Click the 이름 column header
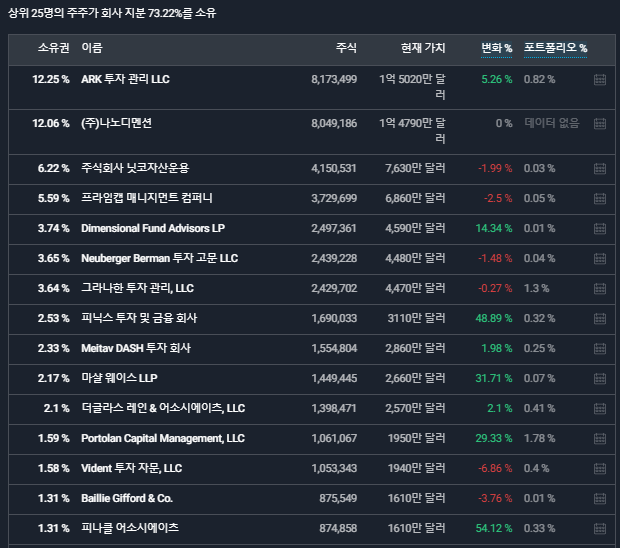This screenshot has width=620, height=548. click(92, 48)
